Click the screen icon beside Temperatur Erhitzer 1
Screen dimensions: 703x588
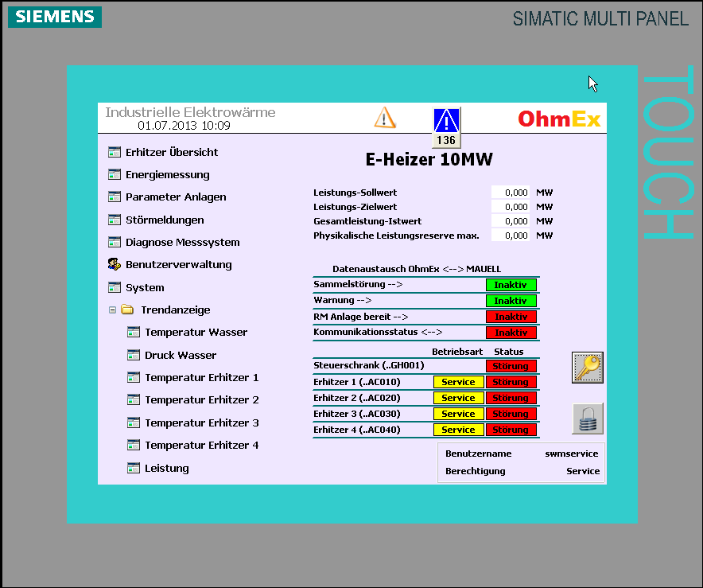pos(134,378)
